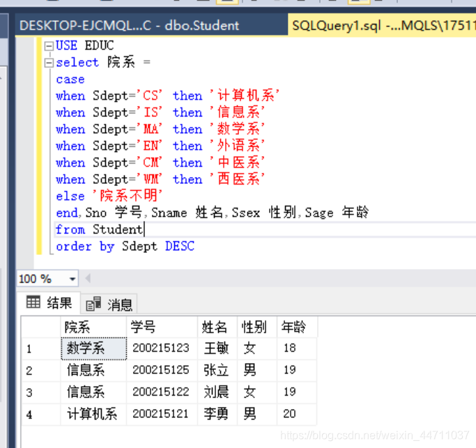Click the 'USE EDUC' statement text
Image resolution: width=476 pixels, height=448 pixels.
(x=85, y=45)
